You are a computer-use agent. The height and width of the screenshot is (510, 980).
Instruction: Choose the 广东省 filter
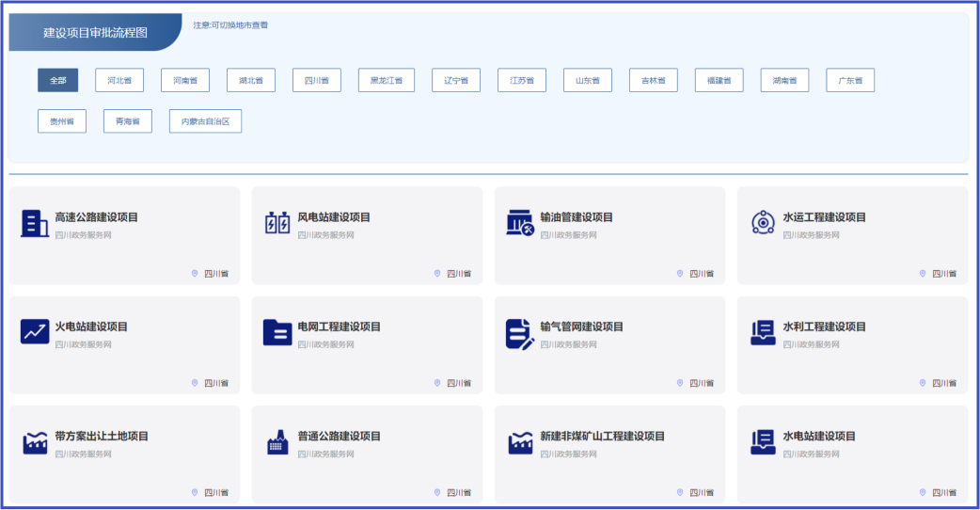point(850,80)
